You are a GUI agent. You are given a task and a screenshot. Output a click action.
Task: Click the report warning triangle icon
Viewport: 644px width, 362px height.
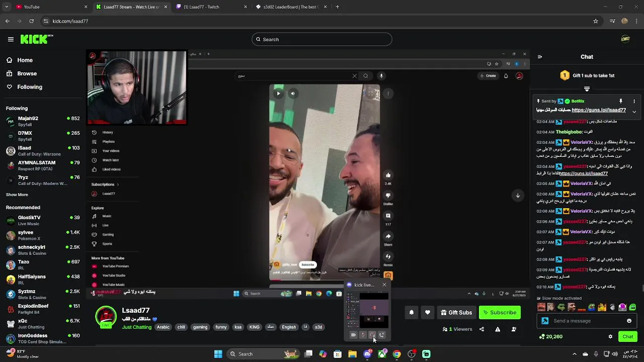498,329
